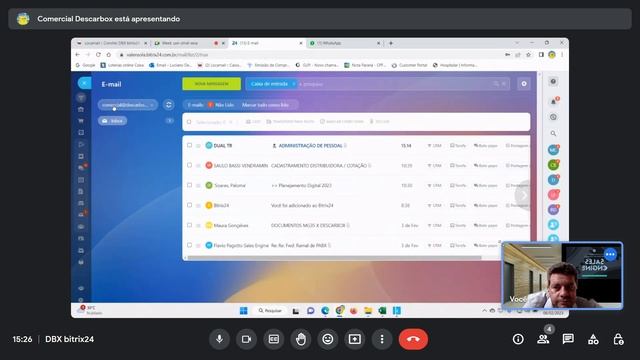Open meeting details info icon

tap(518, 339)
